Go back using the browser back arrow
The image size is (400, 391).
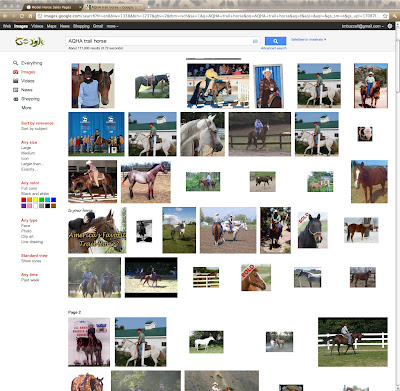click(5, 16)
